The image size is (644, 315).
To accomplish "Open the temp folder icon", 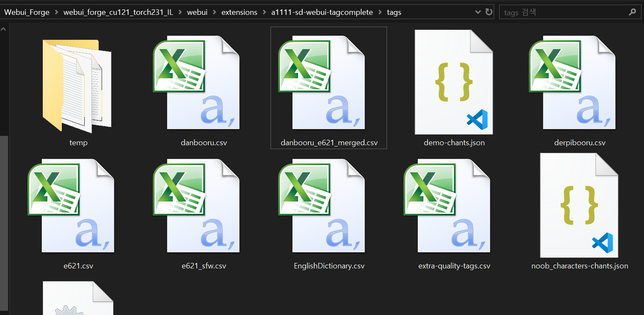I will [77, 86].
